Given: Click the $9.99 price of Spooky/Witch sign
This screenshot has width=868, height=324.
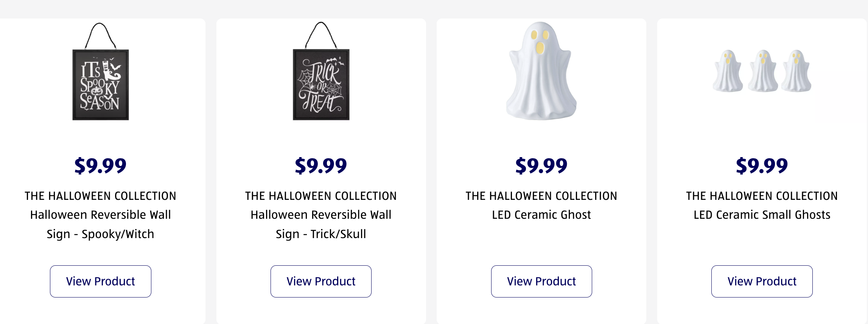Looking at the screenshot, I should point(101,166).
